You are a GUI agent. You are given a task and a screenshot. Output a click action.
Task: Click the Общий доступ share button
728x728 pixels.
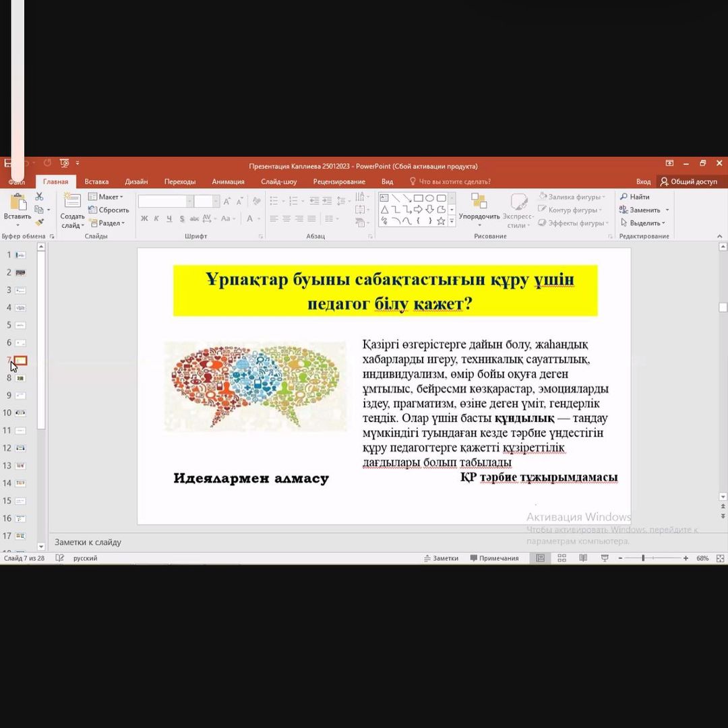690,181
